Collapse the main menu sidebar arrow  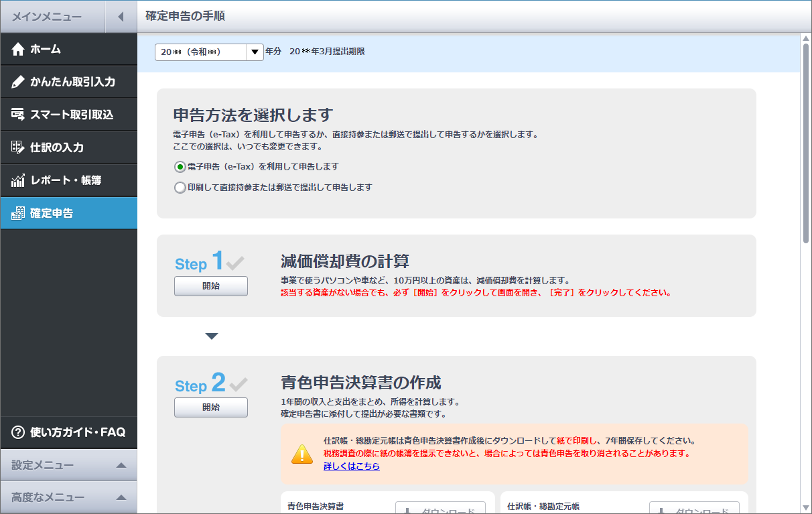(121, 17)
